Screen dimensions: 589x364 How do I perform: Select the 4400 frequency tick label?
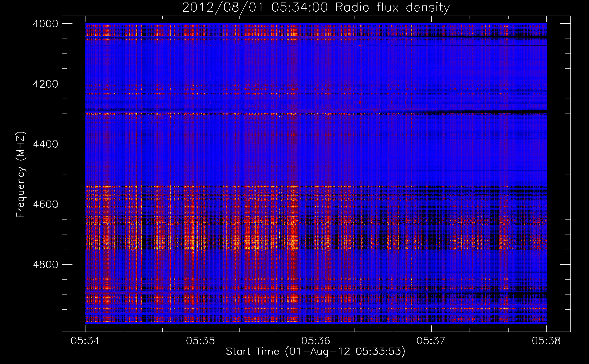pos(46,144)
